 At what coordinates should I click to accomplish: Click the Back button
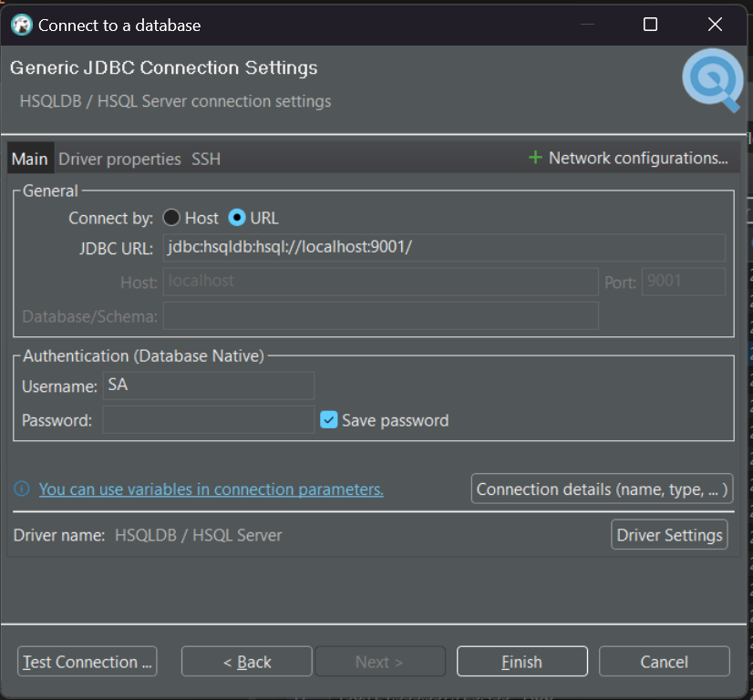[246, 661]
